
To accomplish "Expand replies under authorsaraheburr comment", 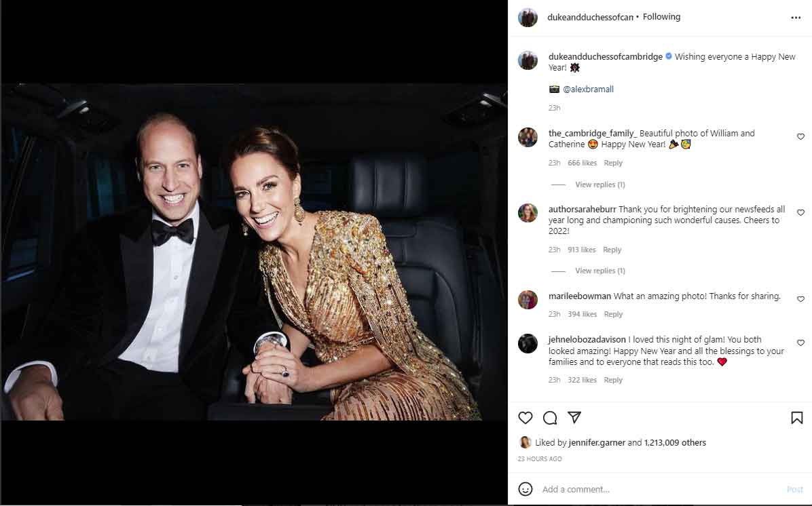I will pyautogui.click(x=599, y=271).
